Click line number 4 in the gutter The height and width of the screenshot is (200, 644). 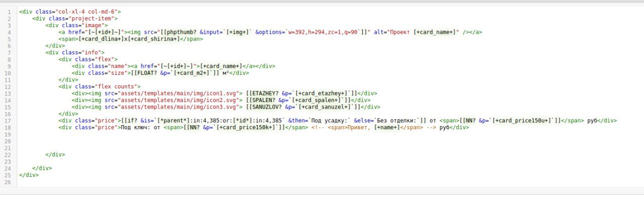pos(10,32)
